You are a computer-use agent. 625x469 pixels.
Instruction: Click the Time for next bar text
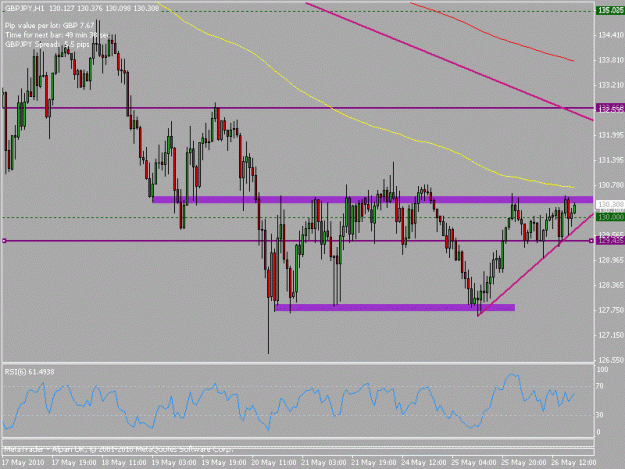[x=57, y=35]
